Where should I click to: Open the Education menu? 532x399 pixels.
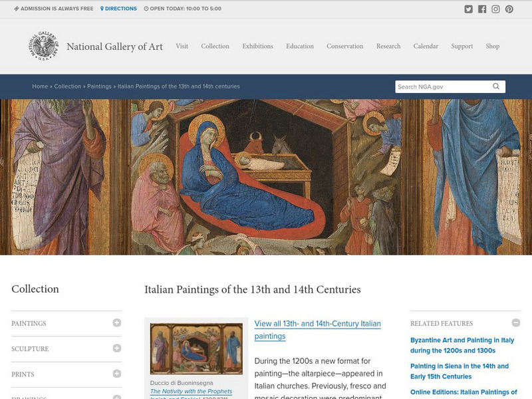point(300,46)
